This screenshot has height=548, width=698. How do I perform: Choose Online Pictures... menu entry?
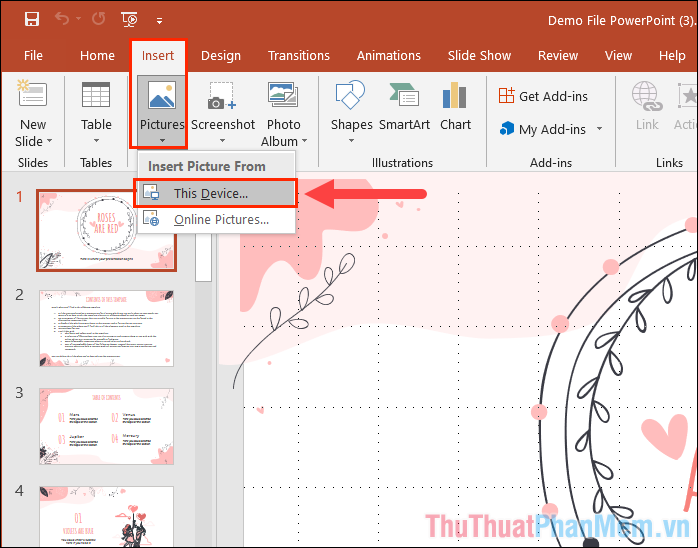coord(215,219)
